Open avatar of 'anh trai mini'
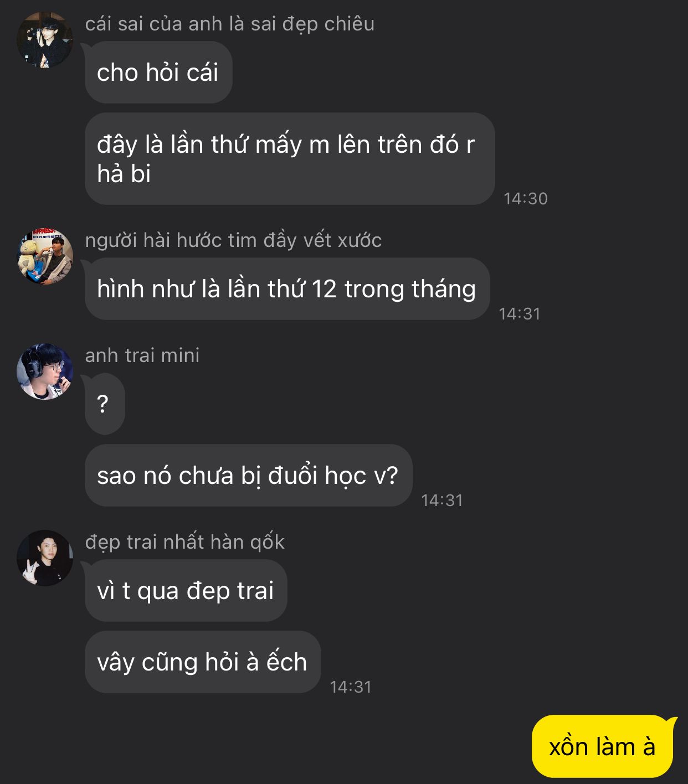The width and height of the screenshot is (688, 784). 45,372
